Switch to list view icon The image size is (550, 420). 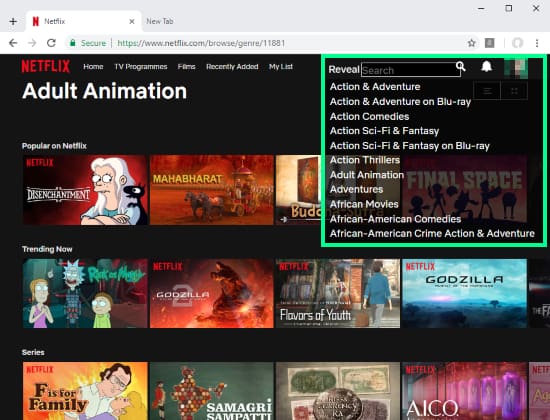point(487,91)
